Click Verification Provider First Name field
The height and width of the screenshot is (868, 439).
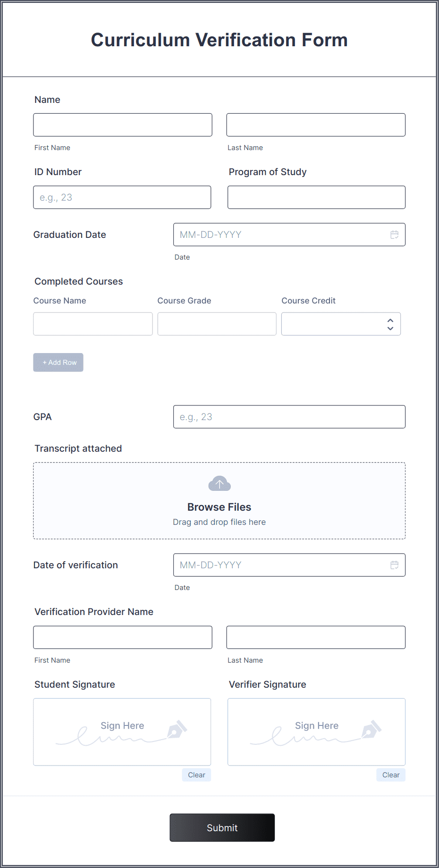122,637
